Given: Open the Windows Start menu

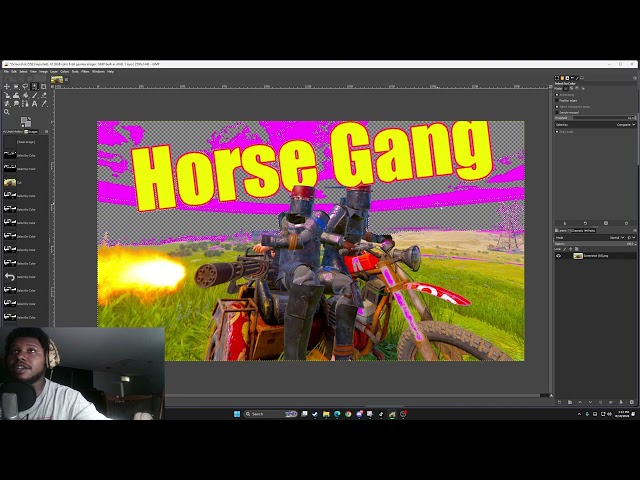Looking at the screenshot, I should click(237, 414).
